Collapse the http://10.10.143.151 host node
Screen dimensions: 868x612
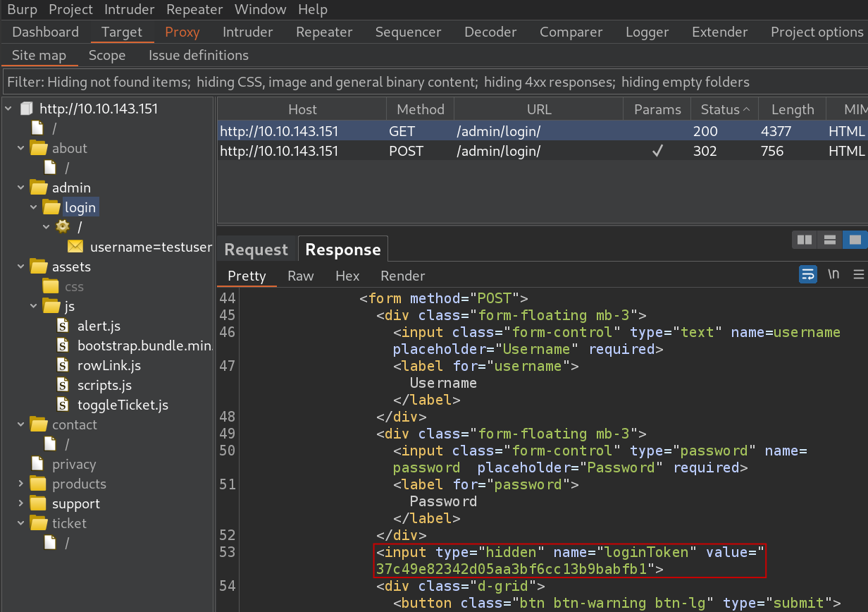coord(8,109)
